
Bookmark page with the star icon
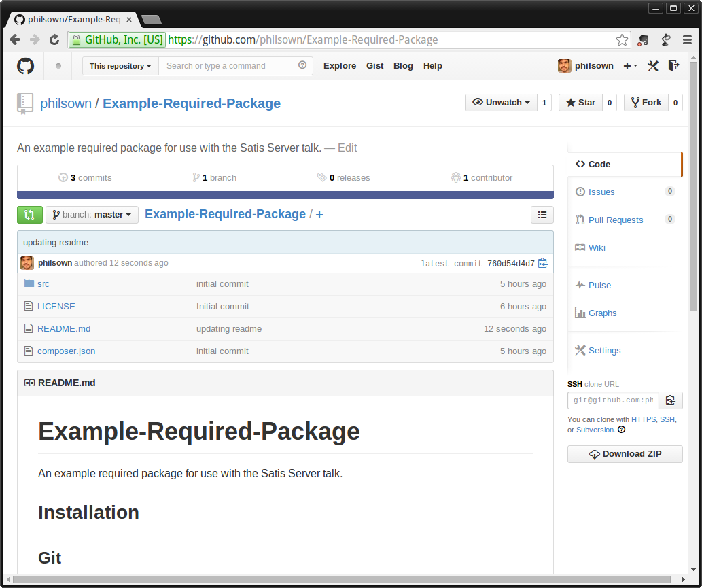[x=622, y=40]
